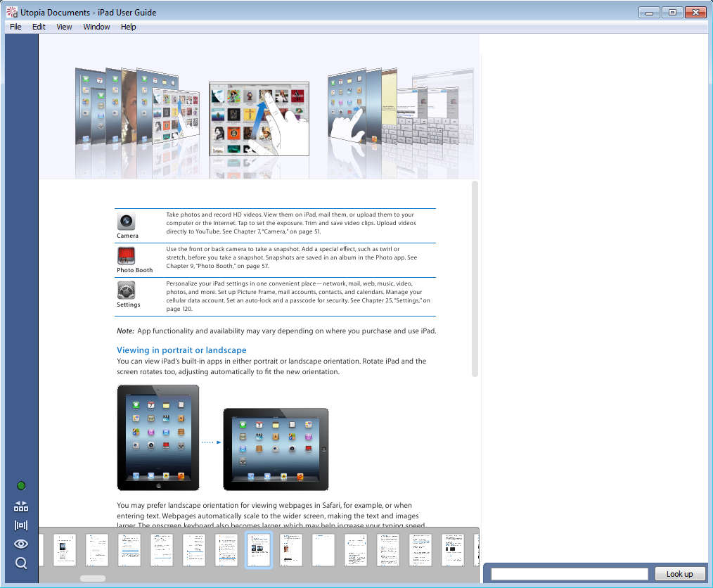This screenshot has height=588, width=713.
Task: Click the Camera app icon in the document
Action: [126, 222]
